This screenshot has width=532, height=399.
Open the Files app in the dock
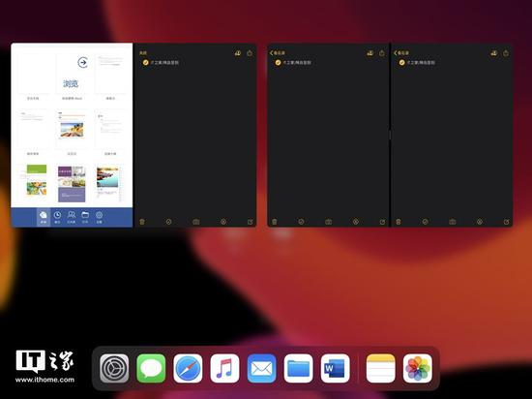(298, 368)
